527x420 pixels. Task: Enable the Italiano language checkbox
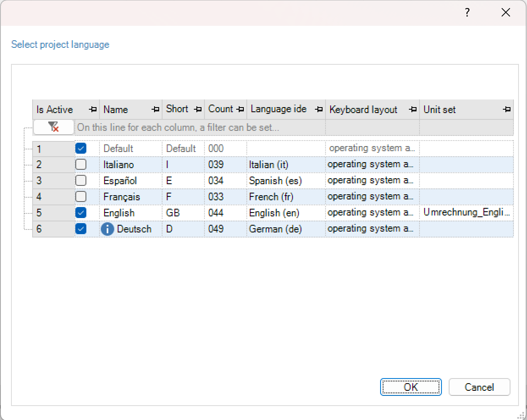point(81,164)
